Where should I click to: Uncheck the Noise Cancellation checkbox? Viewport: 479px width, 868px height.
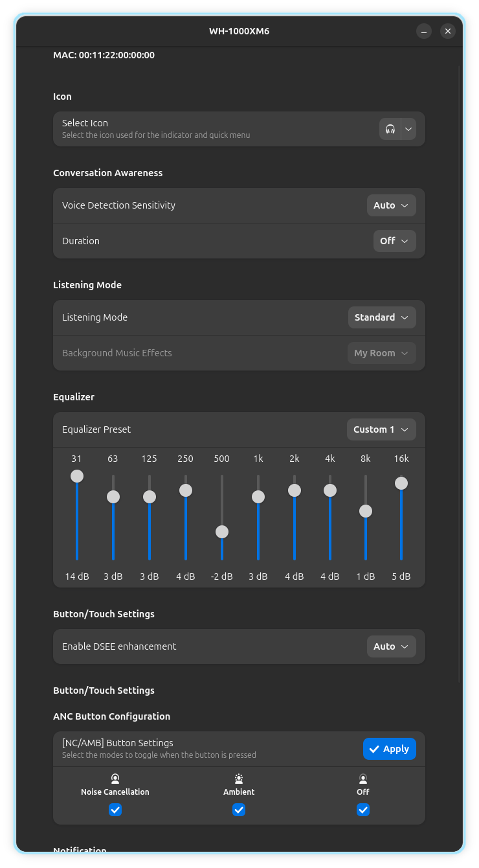point(115,810)
